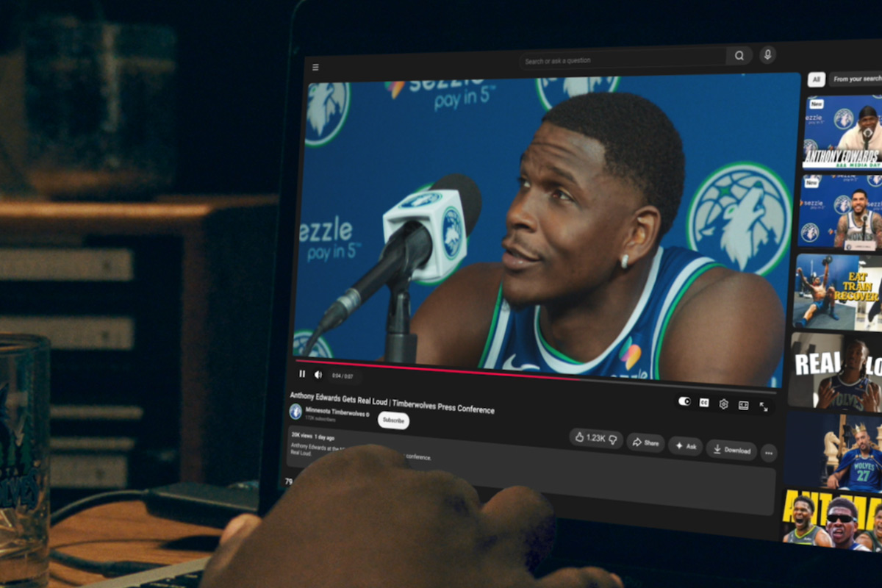Image resolution: width=882 pixels, height=588 pixels.
Task: Open 'Anthony Edwards Media Day' suggested video
Action: pyautogui.click(x=842, y=132)
